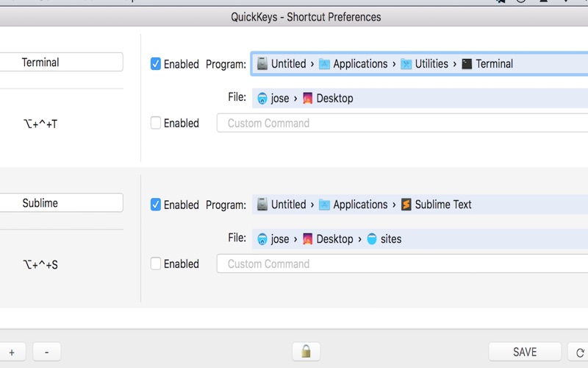Screen dimensions: 588x368
Task: Click Sublime Text label in program path
Action: point(443,205)
